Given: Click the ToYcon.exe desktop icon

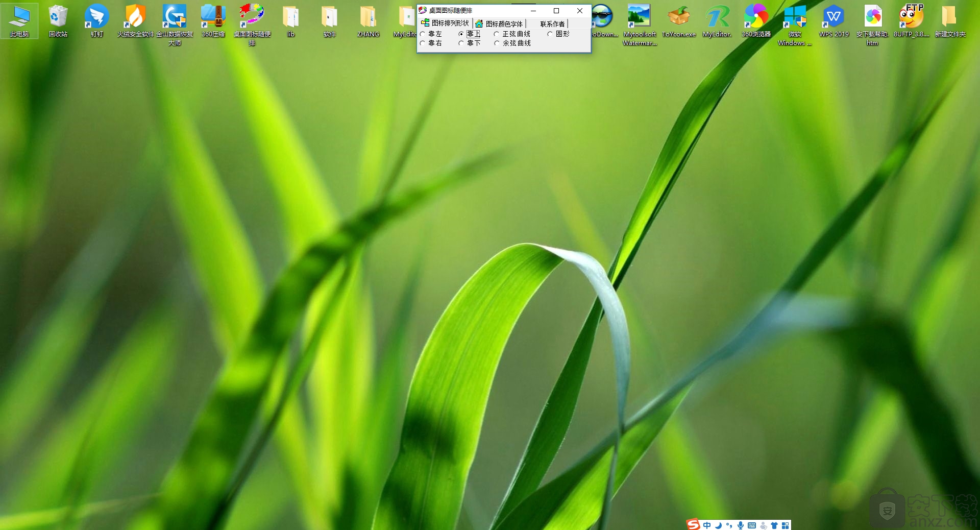Looking at the screenshot, I should point(678,20).
